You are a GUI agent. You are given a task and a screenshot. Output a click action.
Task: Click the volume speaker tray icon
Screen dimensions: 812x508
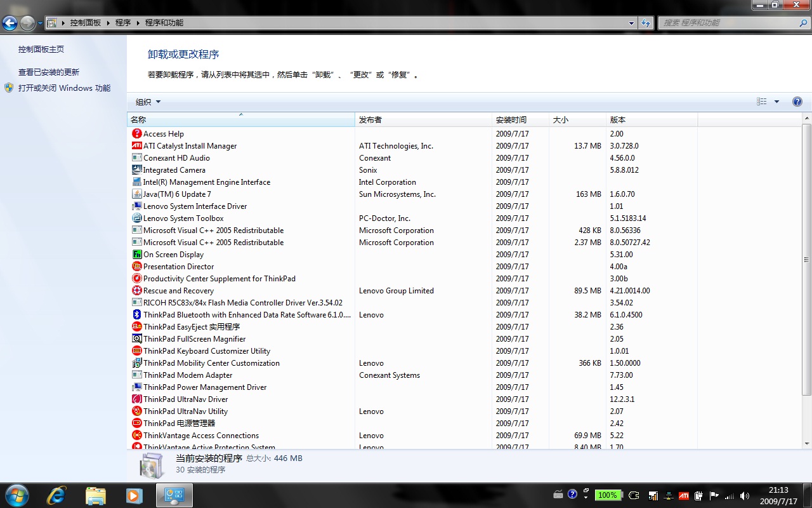point(745,495)
